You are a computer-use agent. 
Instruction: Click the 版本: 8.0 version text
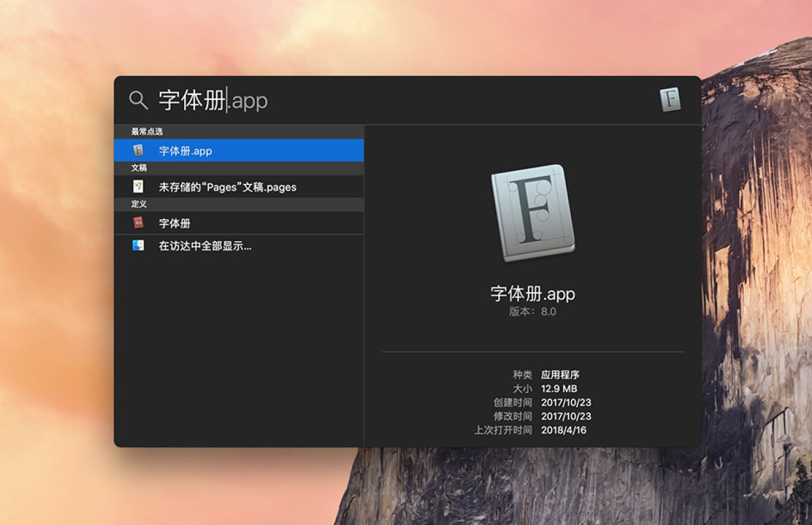click(x=533, y=312)
